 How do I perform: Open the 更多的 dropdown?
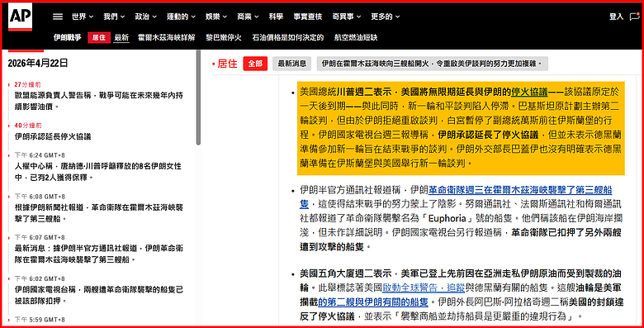386,17
